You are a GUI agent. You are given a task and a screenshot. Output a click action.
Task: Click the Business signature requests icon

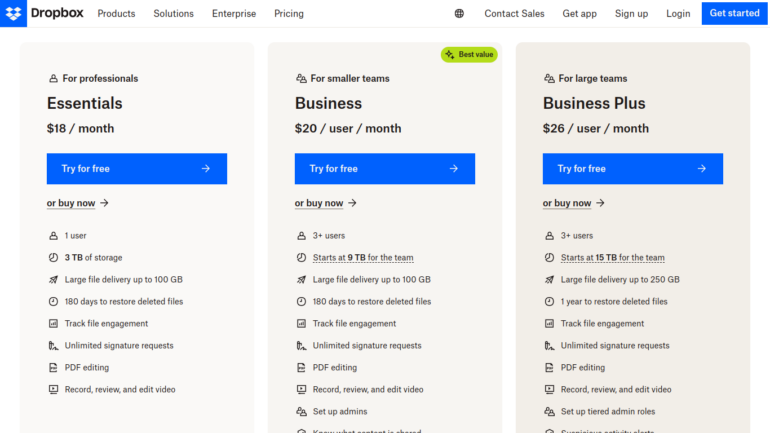point(301,346)
